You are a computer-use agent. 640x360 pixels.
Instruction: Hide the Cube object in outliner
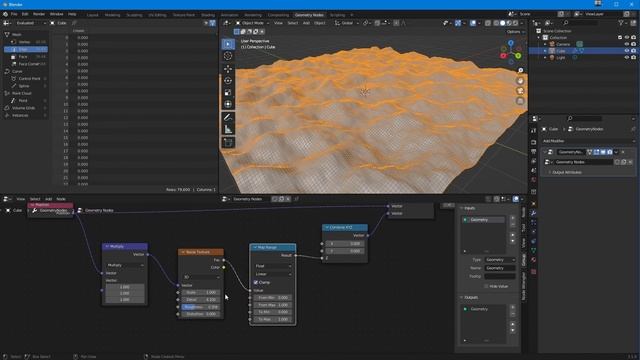pyautogui.click(x=627, y=51)
